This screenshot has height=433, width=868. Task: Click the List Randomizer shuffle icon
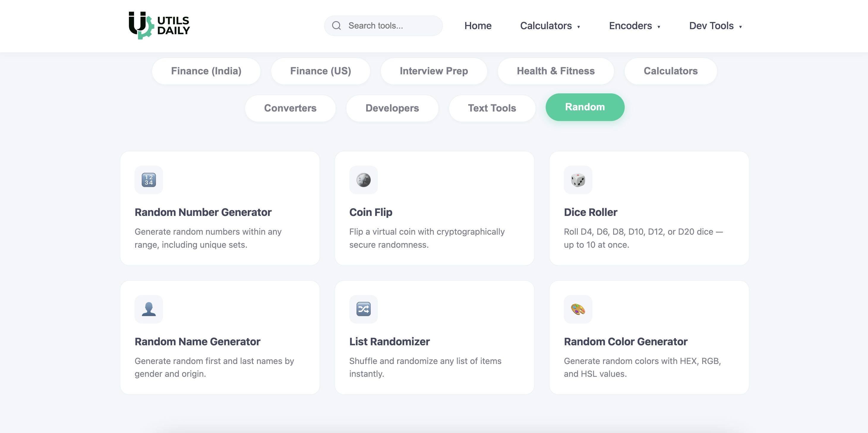click(363, 309)
